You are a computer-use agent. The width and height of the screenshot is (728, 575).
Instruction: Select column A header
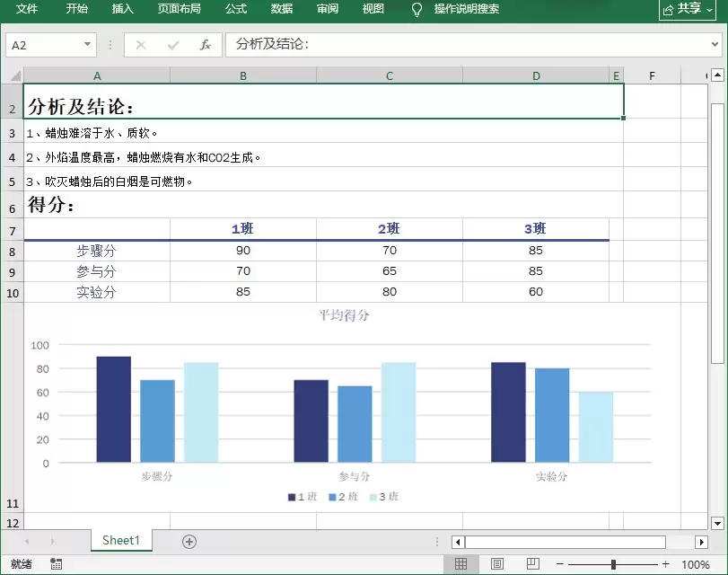tap(97, 75)
